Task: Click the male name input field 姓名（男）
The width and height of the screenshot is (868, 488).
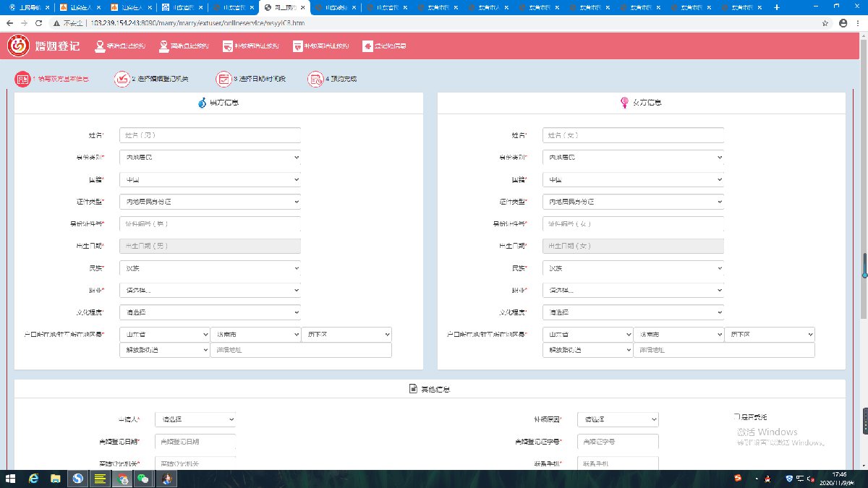Action: [210, 135]
